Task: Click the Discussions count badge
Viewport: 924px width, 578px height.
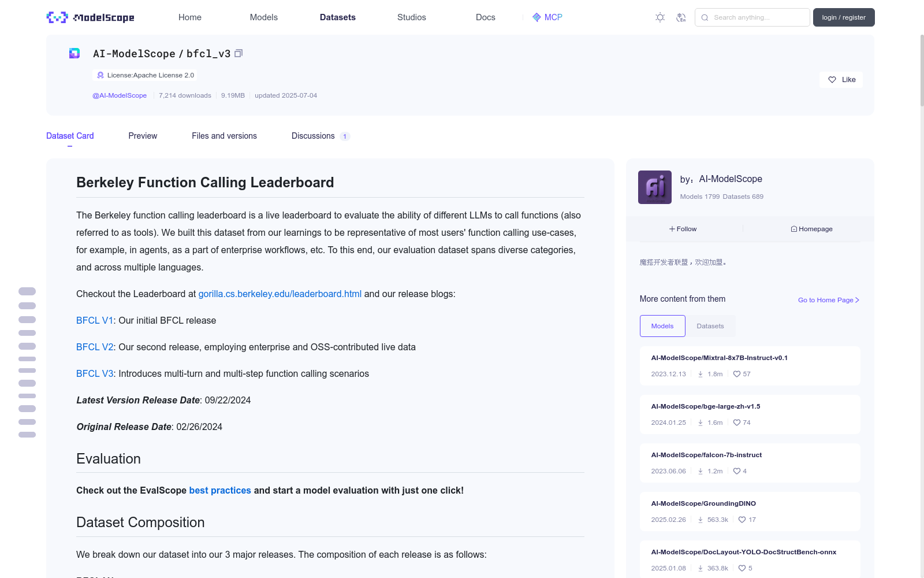Action: 345,136
